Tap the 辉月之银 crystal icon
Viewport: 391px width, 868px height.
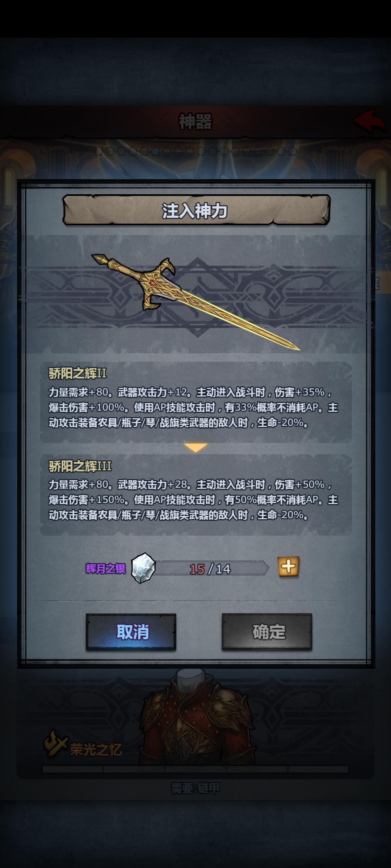pyautogui.click(x=143, y=568)
